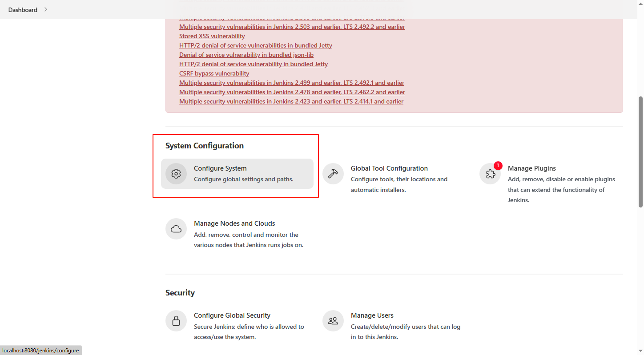Viewport: 644px width, 355px height.
Task: Click the Configure System gear icon
Action: (176, 174)
